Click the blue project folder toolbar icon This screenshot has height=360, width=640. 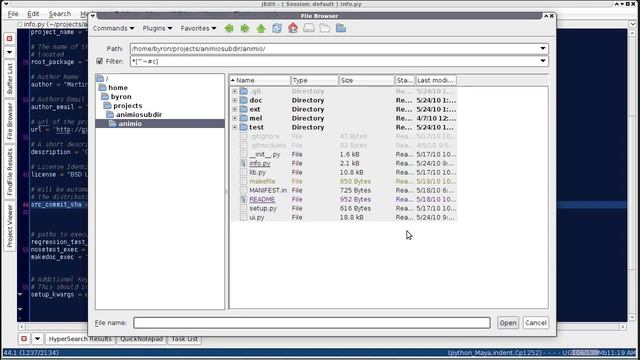point(341,28)
